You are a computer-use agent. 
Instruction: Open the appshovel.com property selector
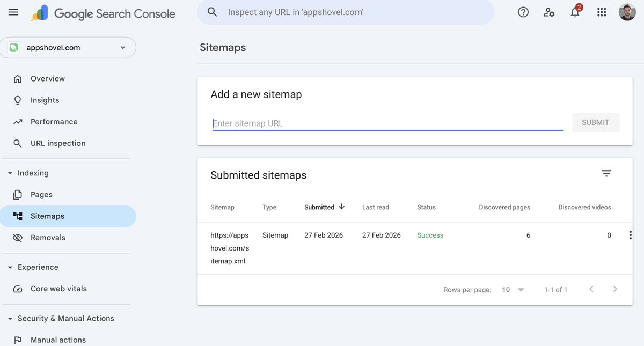point(68,48)
